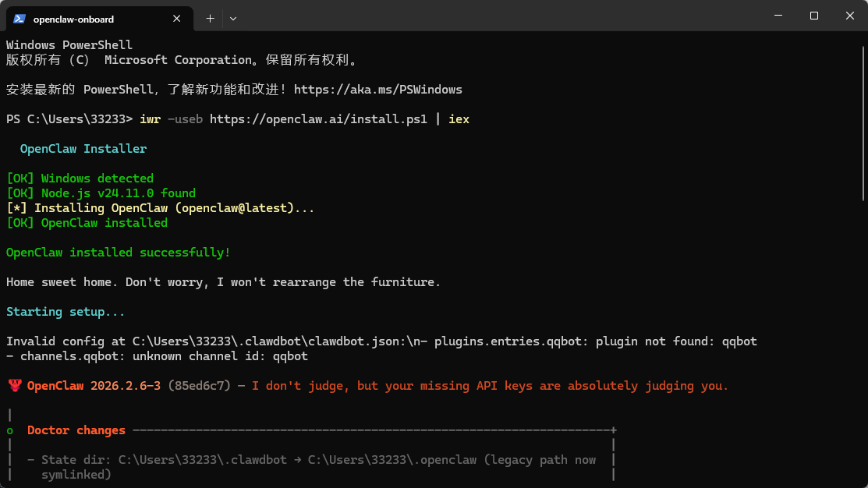
Task: Close the openclaw-onboard tab
Action: click(x=177, y=18)
